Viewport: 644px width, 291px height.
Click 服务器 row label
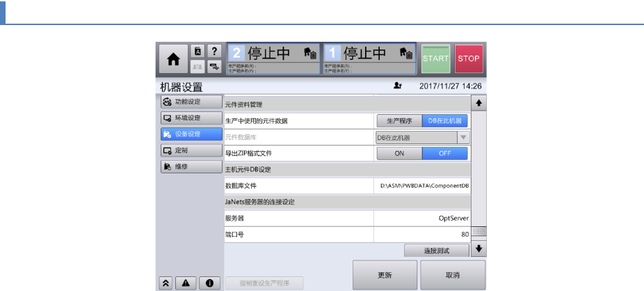234,219
